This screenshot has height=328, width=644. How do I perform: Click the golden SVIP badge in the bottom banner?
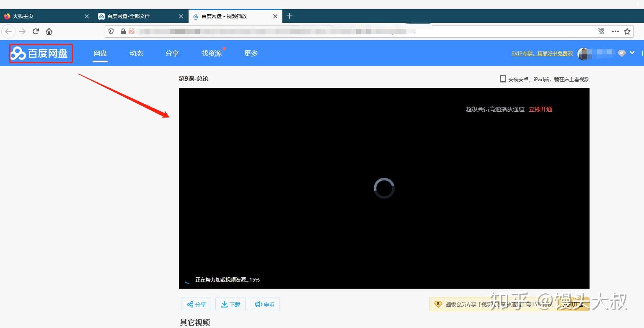(x=438, y=304)
